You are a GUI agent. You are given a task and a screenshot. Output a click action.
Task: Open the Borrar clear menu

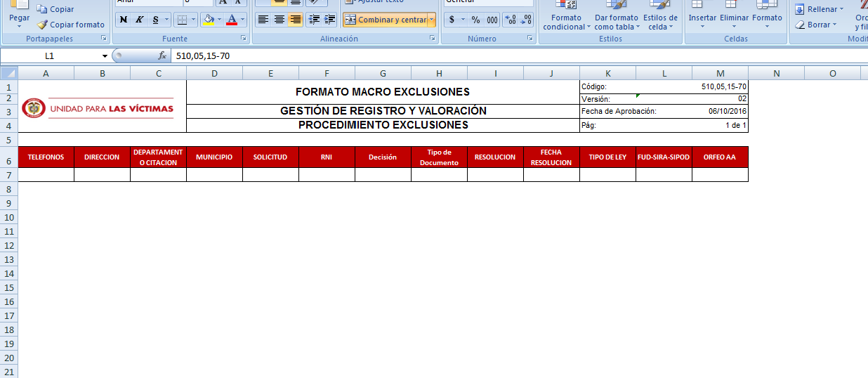tap(815, 25)
